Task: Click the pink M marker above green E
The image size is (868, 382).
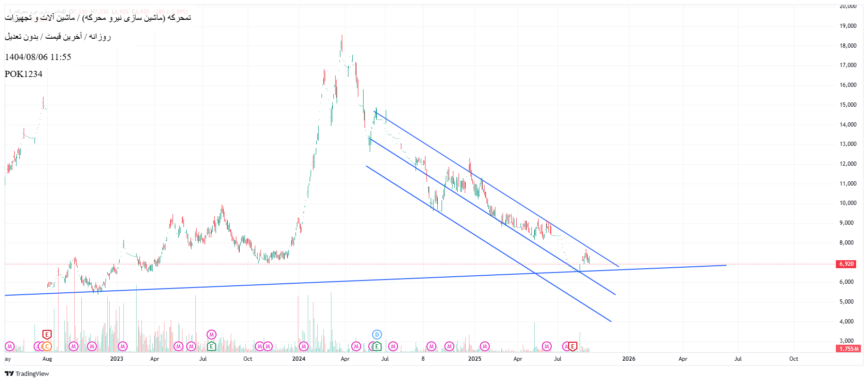Action: coord(211,334)
